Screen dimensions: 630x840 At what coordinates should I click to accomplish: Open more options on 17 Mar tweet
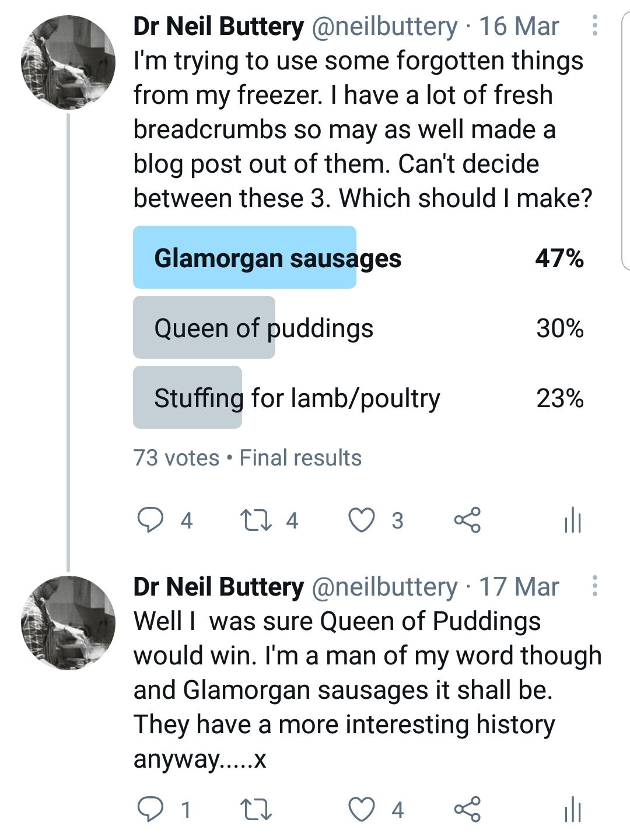coord(594,586)
